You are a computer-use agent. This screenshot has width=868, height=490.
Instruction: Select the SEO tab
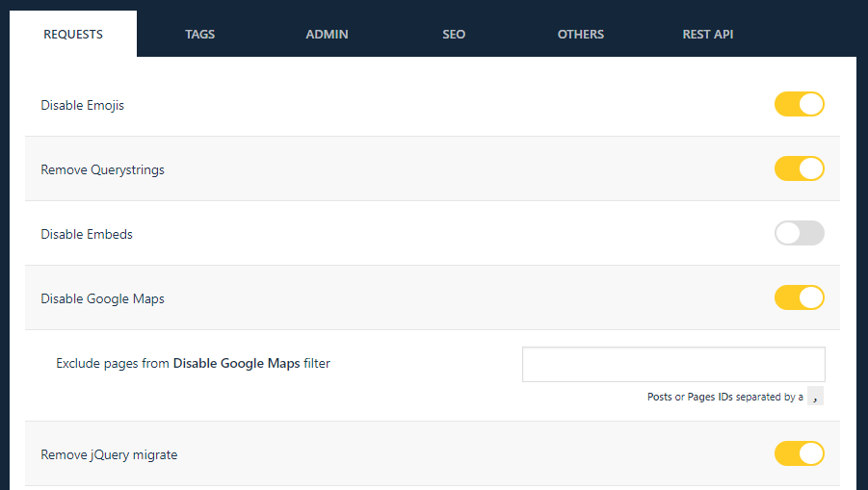[454, 34]
